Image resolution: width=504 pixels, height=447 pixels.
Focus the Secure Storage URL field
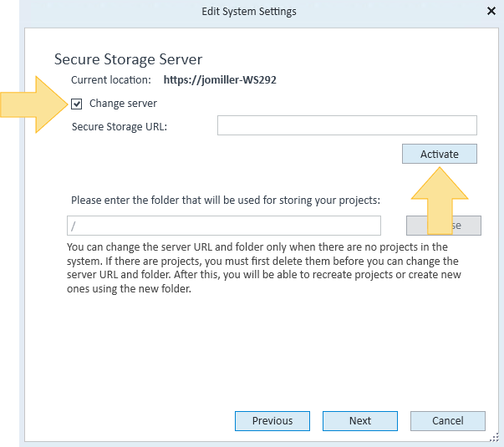click(347, 125)
